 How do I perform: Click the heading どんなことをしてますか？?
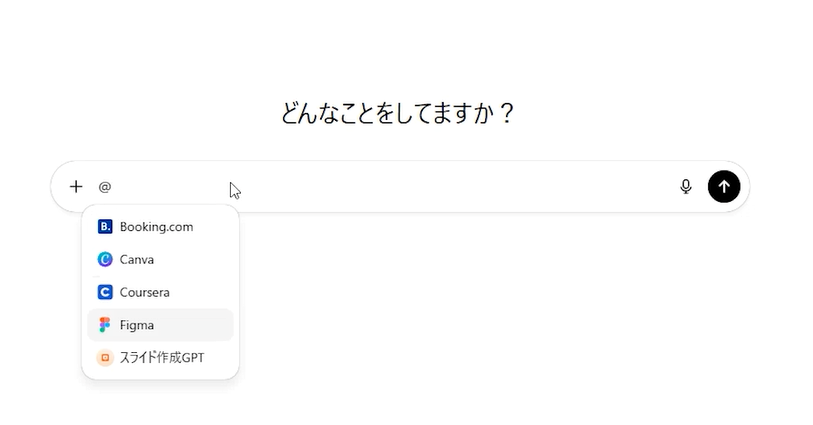pos(398,113)
